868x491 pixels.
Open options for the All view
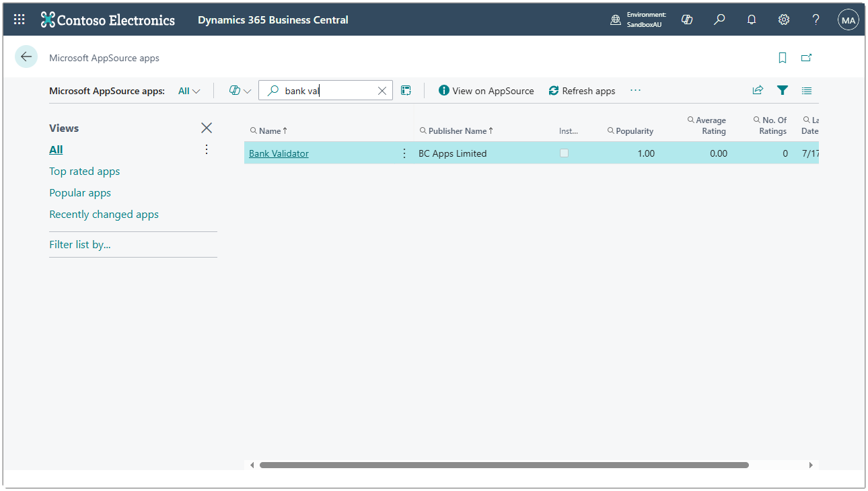tap(207, 149)
